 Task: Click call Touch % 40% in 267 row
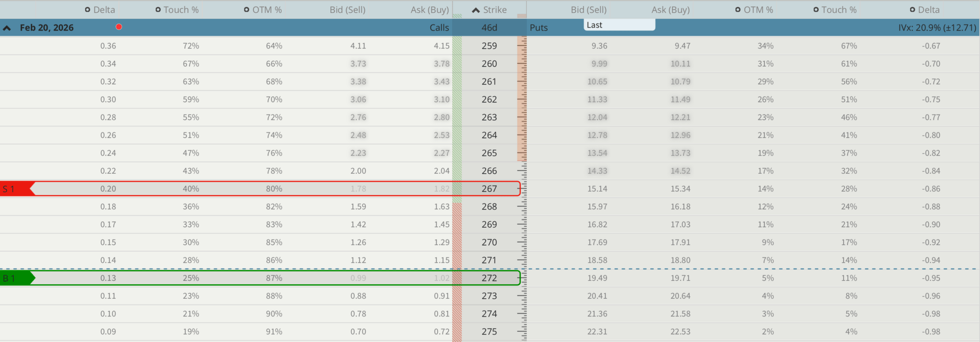(x=191, y=189)
